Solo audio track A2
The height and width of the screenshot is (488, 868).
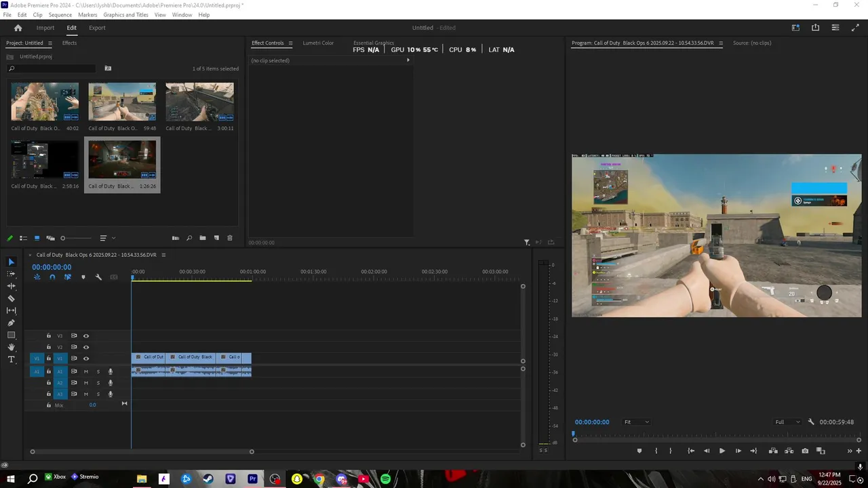pos(98,383)
